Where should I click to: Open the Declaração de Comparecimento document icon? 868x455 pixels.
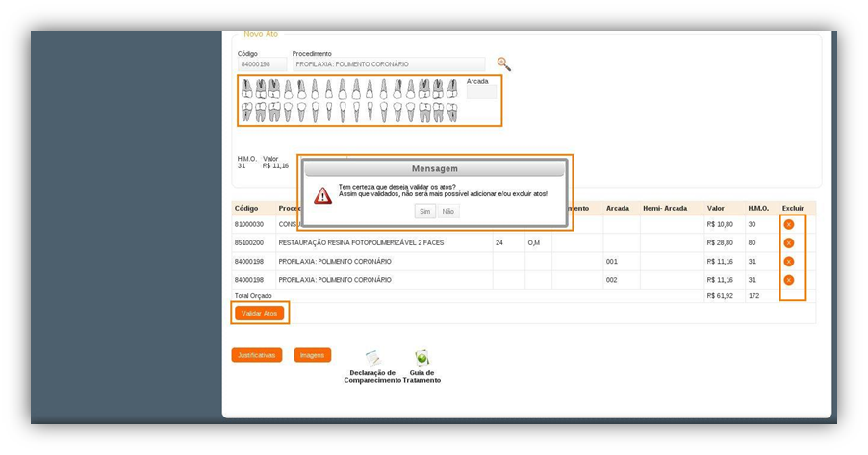(373, 358)
